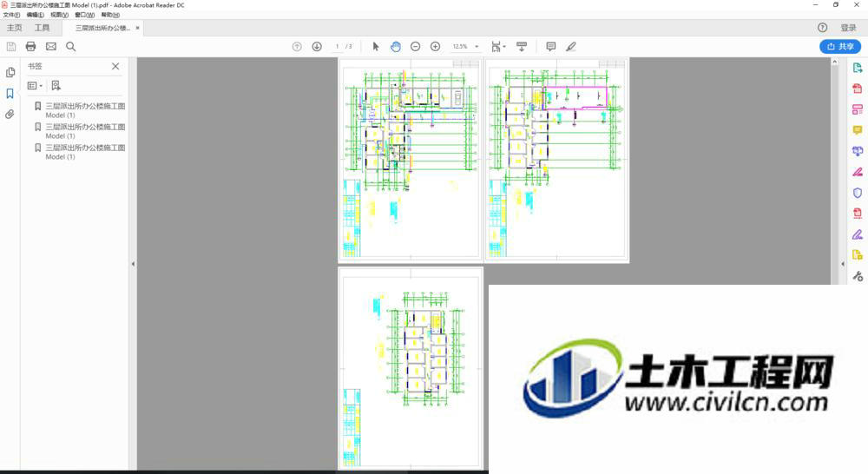Add a comment with the speech bubble icon
Screen dimensions: 868x474
click(551, 47)
